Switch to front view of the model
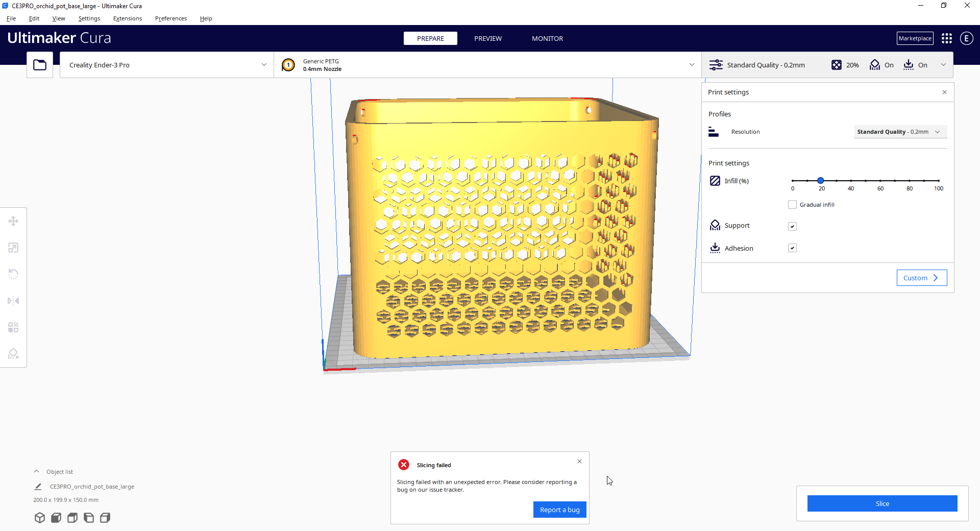This screenshot has width=980, height=531. (56, 518)
